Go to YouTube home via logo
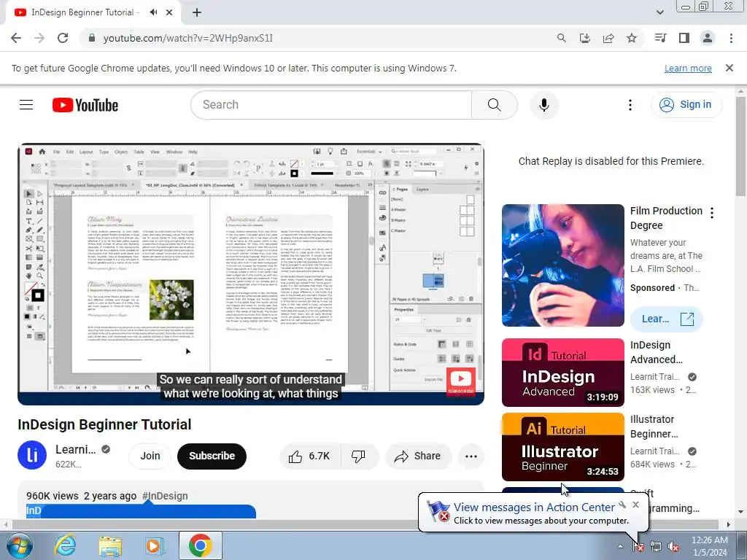 coord(85,105)
